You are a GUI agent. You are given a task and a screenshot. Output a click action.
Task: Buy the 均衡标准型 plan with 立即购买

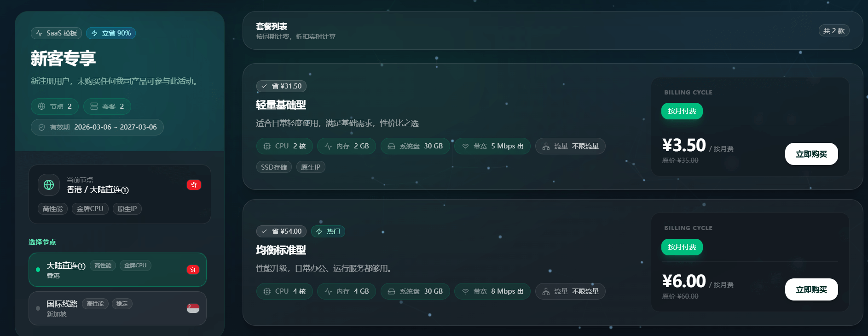pyautogui.click(x=811, y=289)
